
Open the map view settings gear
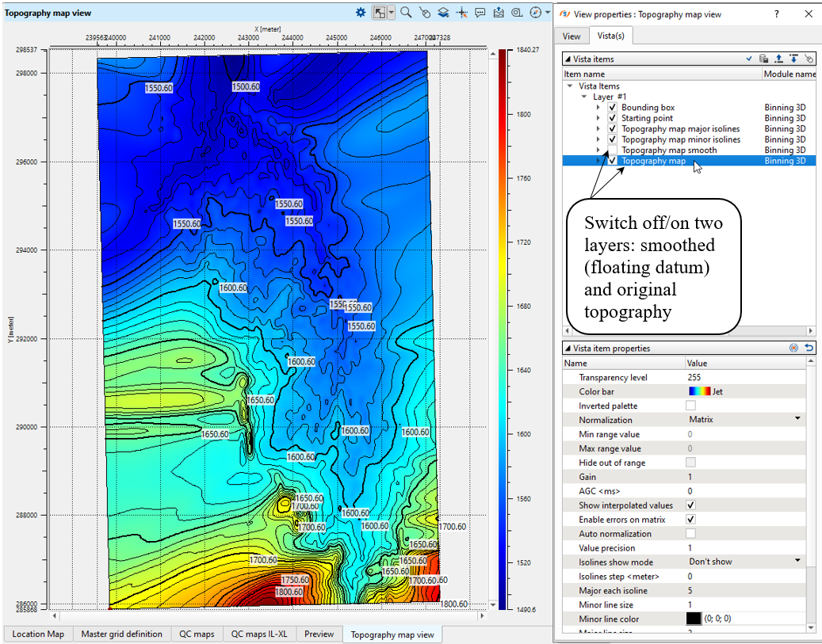point(361,13)
